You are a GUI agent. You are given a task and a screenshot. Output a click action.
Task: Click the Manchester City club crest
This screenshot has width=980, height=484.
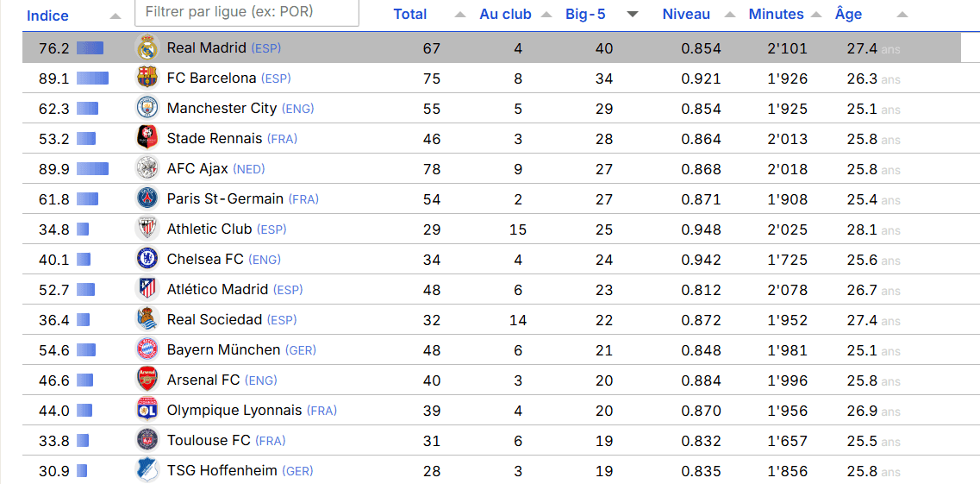[147, 108]
